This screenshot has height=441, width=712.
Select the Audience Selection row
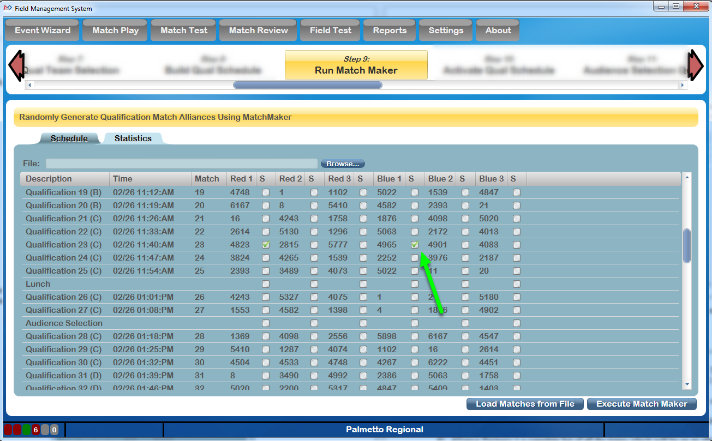[350, 323]
